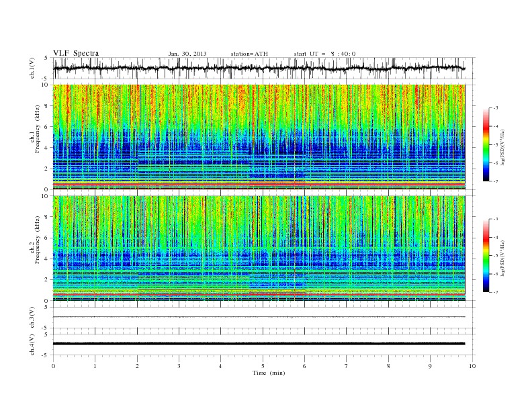Screen dimensions: 532x411
Task: Click the "5" voltage tick of the ch.1(V) axis
Action: pyautogui.click(x=47, y=58)
